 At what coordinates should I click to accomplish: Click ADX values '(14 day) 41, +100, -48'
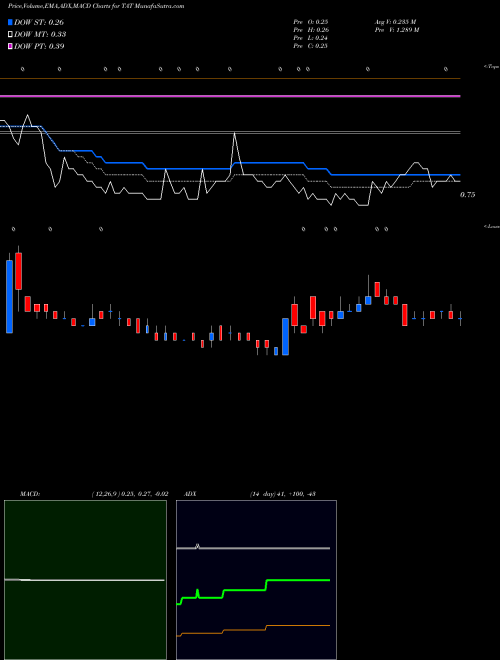click(x=283, y=494)
